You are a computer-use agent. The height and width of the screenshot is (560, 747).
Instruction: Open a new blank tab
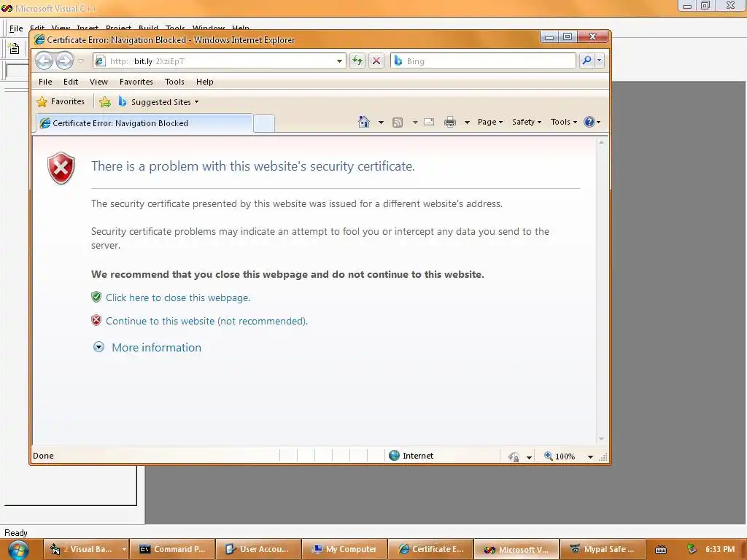(x=264, y=123)
